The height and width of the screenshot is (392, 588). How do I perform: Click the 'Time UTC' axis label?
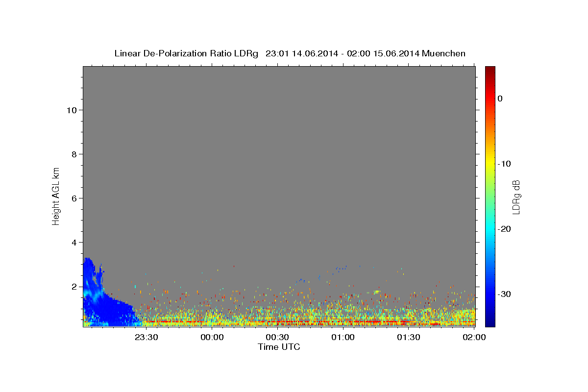[x=279, y=347]
